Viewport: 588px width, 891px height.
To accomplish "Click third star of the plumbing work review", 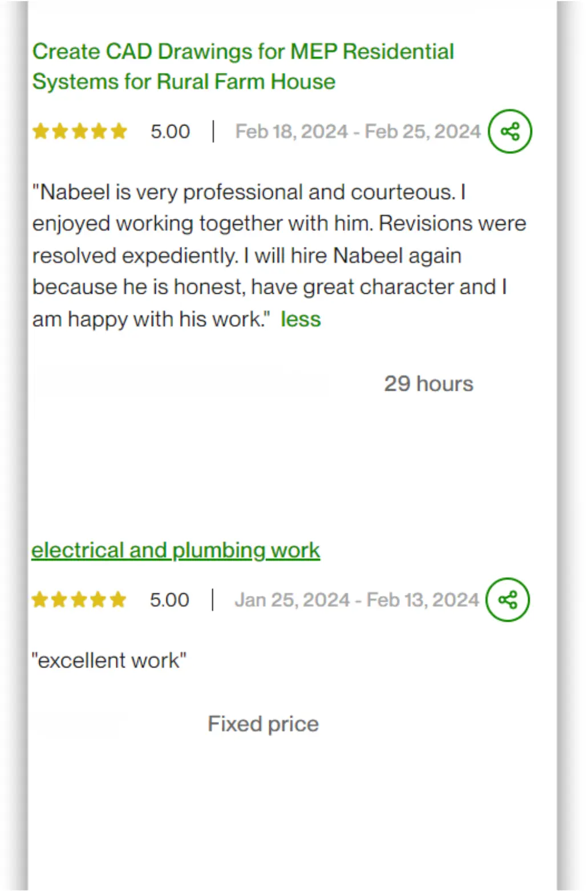I will [x=79, y=600].
